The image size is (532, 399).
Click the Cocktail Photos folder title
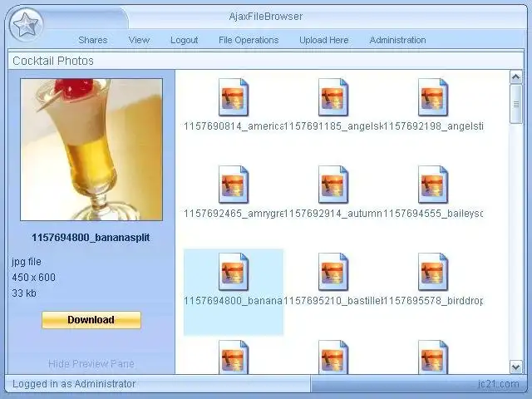[x=53, y=61]
